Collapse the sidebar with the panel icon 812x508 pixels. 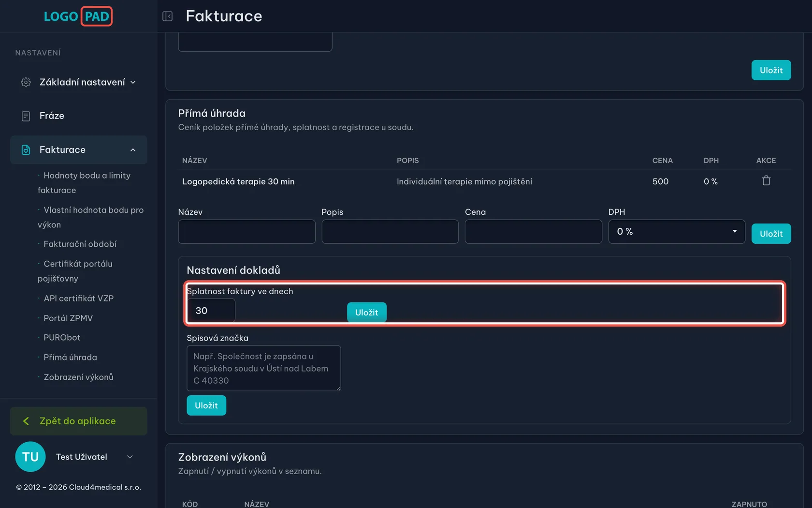coord(168,16)
